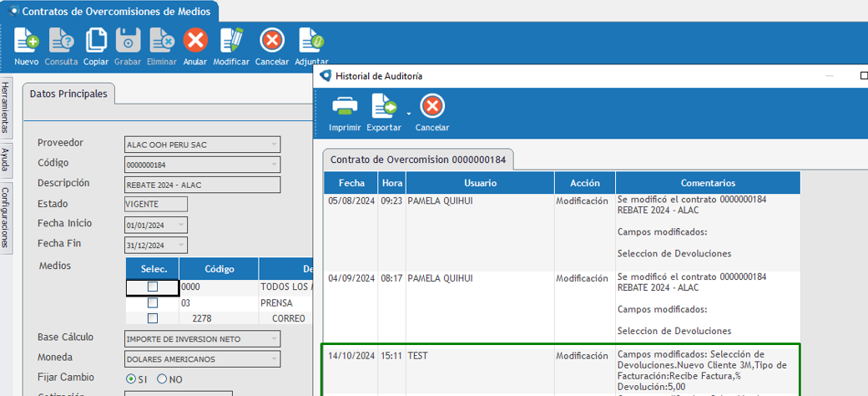The height and width of the screenshot is (396, 868).
Task: Minimize the Historial de Auditoría window
Action: (x=829, y=76)
